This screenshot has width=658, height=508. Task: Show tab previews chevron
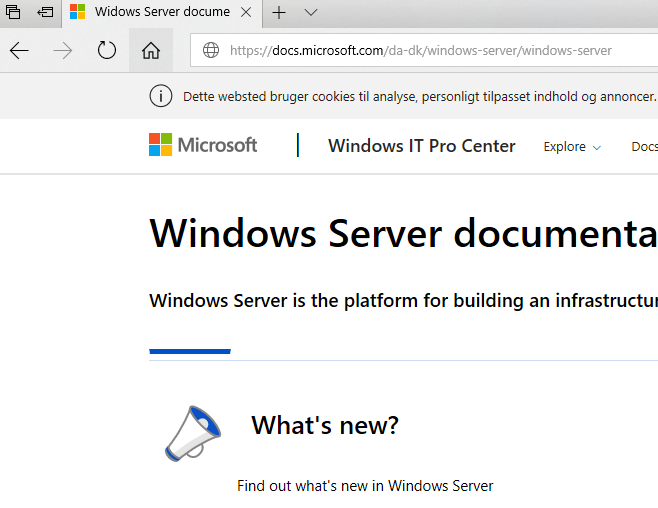pyautogui.click(x=311, y=13)
